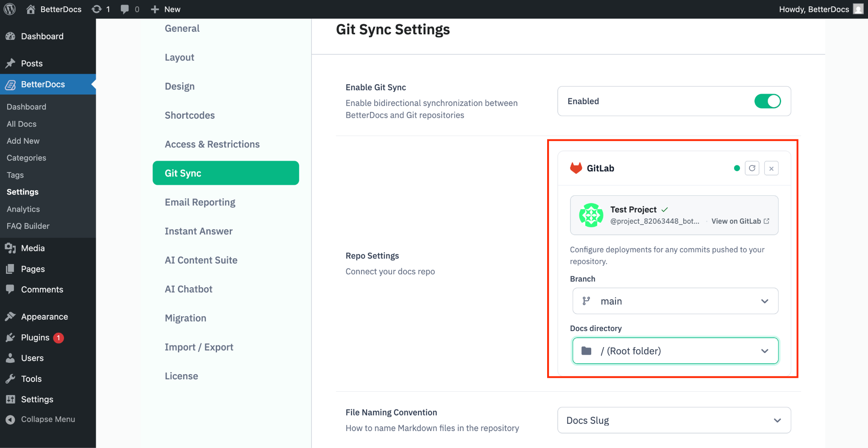868x448 pixels.
Task: Click the user avatar next to Howdy, BetterDocs
Action: tap(858, 9)
